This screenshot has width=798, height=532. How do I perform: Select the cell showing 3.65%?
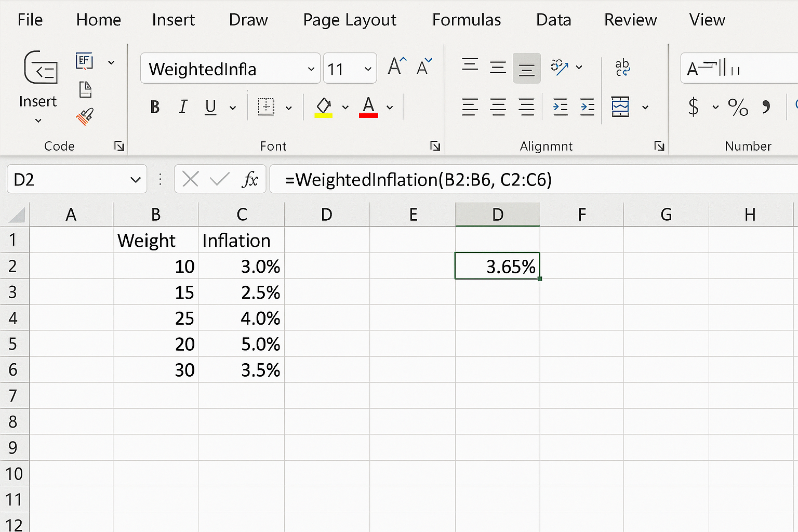(497, 266)
